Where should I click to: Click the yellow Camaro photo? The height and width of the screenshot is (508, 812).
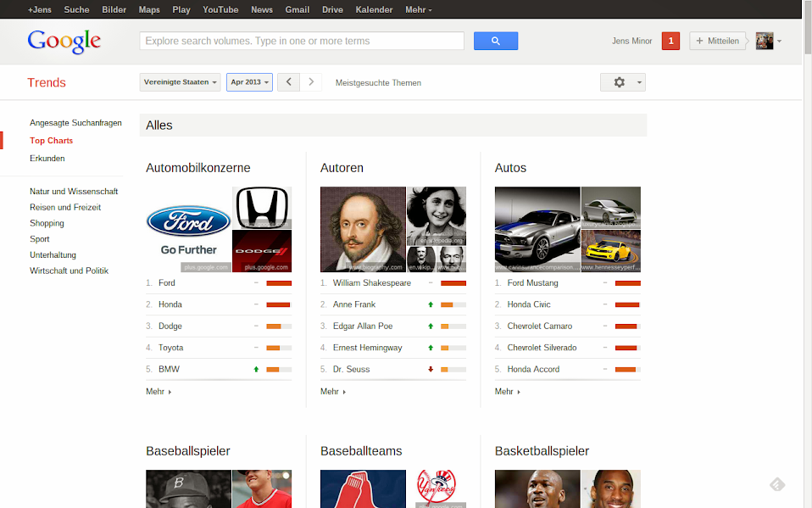pyautogui.click(x=611, y=251)
